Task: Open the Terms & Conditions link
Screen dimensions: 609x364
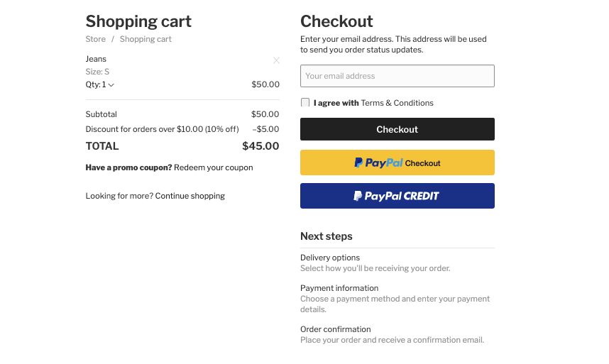Action: coord(397,103)
